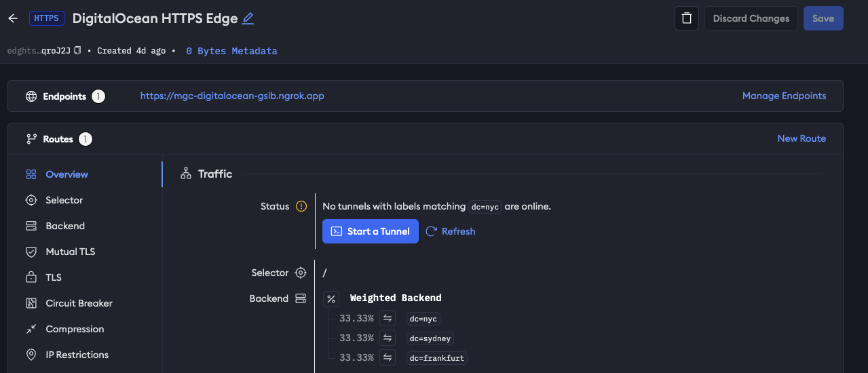Viewport: 868px width, 373px height.
Task: Open the mgc-digitalocean-gslb.ngrok.app endpoint URL
Action: [x=232, y=96]
